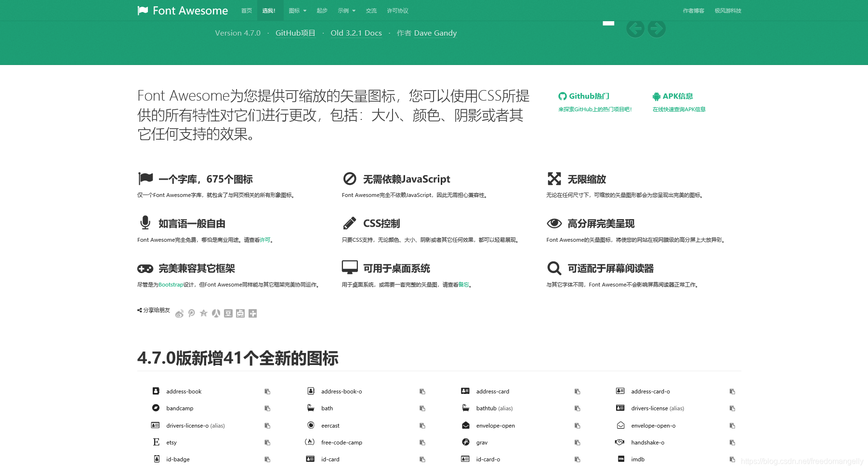The image size is (868, 470).
Task: Copy the address-book icon name
Action: [x=267, y=392]
